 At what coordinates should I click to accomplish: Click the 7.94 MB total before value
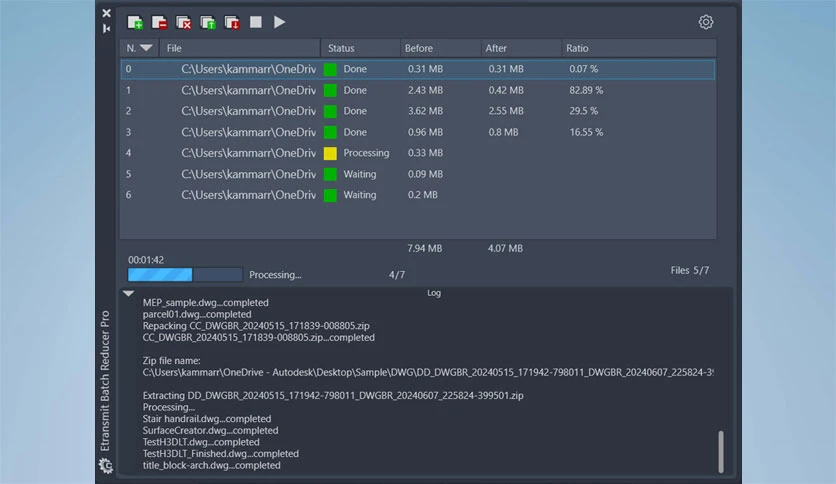tap(424, 248)
